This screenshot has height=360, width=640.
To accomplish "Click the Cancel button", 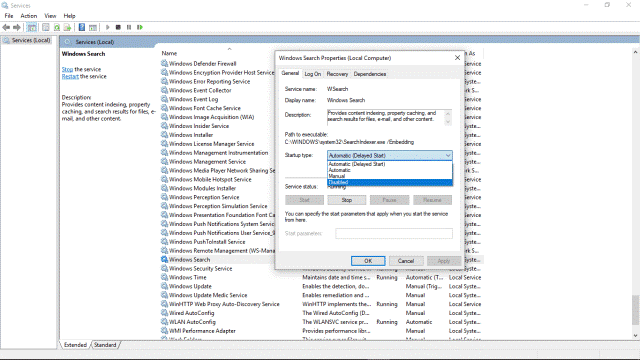I will (x=406, y=261).
